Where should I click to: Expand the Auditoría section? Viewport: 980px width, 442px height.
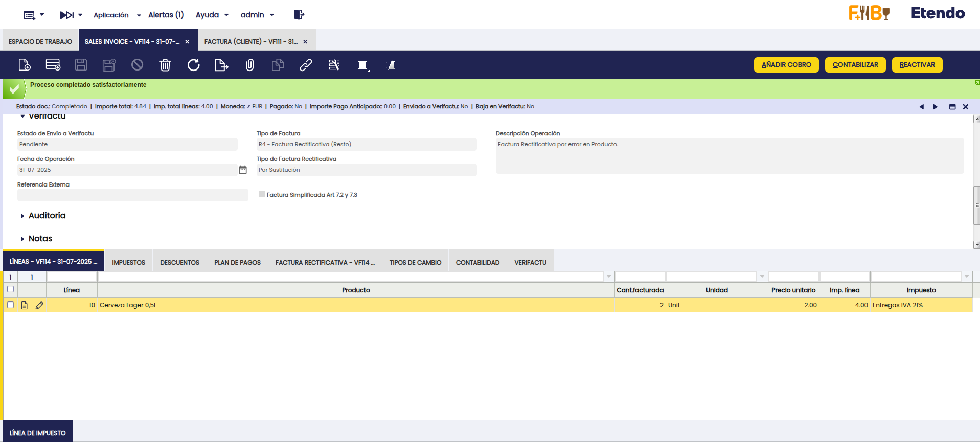pyautogui.click(x=47, y=216)
